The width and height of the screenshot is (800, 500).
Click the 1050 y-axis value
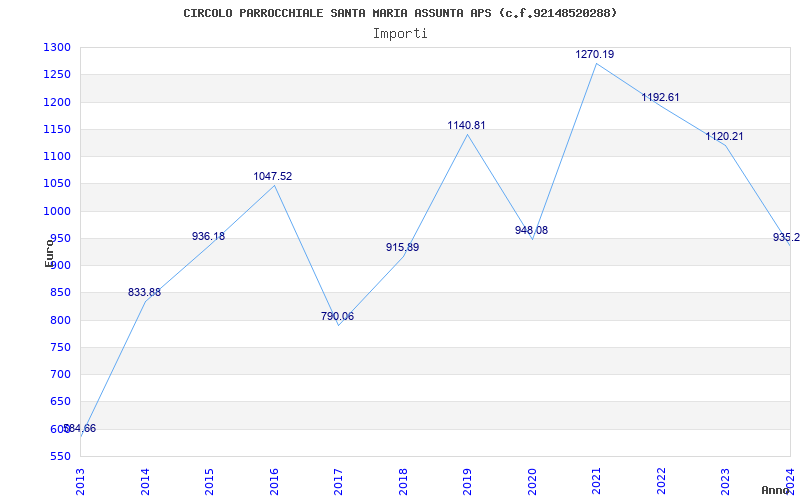(57, 184)
